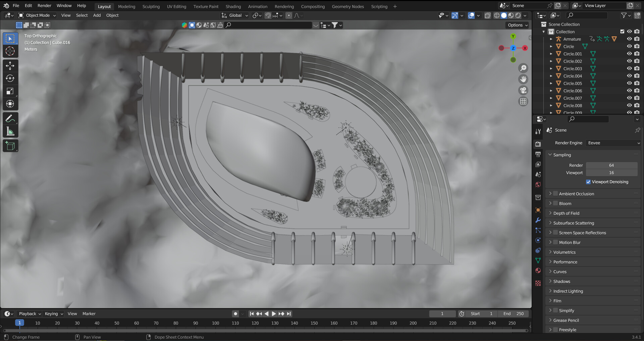
Task: Open the Modifier properties wrench tab
Action: click(x=538, y=220)
